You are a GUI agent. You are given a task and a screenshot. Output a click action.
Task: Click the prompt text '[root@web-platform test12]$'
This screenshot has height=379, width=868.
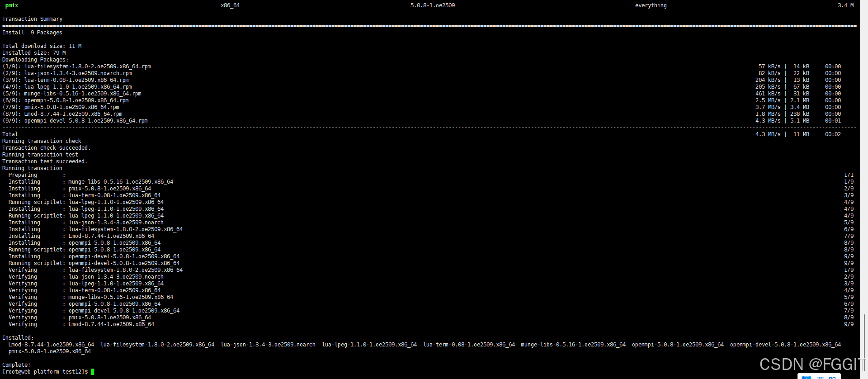[x=45, y=372]
